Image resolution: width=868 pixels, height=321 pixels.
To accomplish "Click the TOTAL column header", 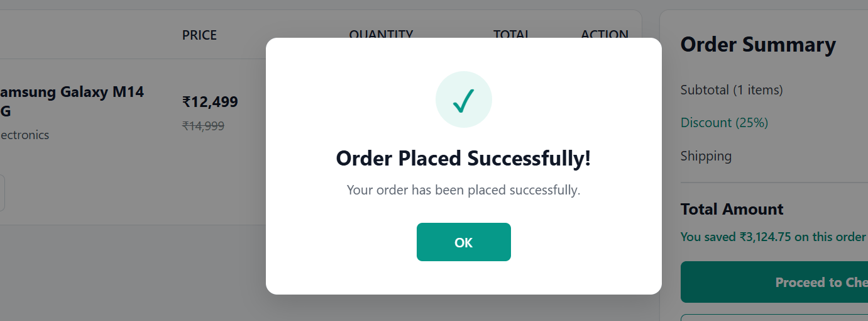I will click(x=511, y=33).
